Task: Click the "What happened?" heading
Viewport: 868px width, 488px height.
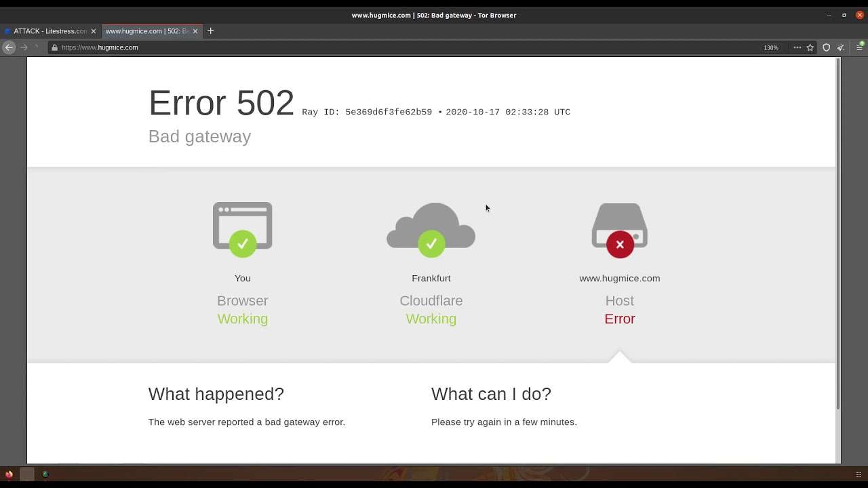Action: (216, 394)
